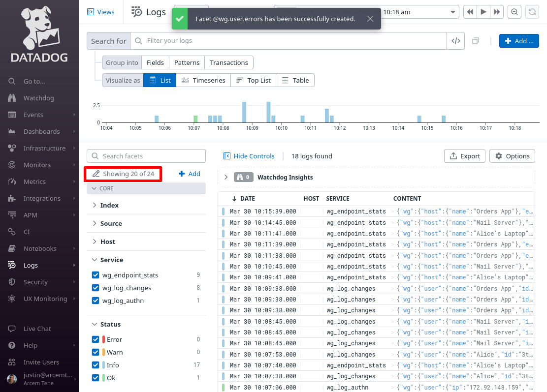This screenshot has height=392, width=547.
Task: Open Notebooks in sidebar
Action: 40,248
